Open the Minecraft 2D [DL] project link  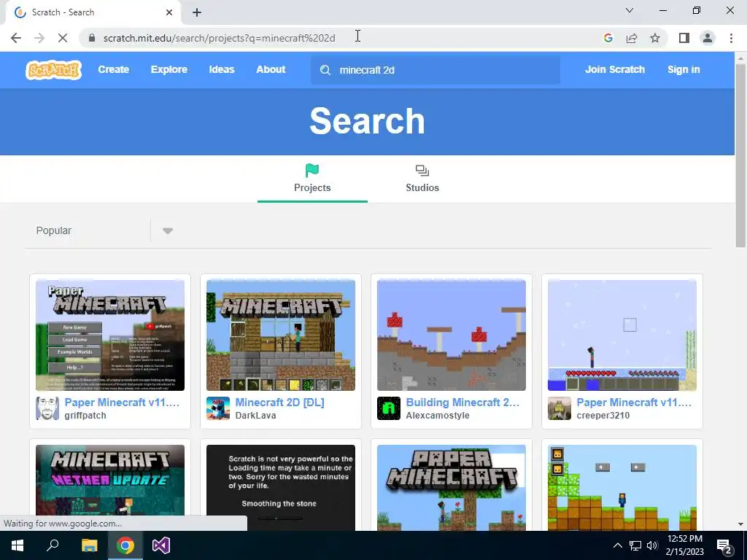(x=279, y=402)
